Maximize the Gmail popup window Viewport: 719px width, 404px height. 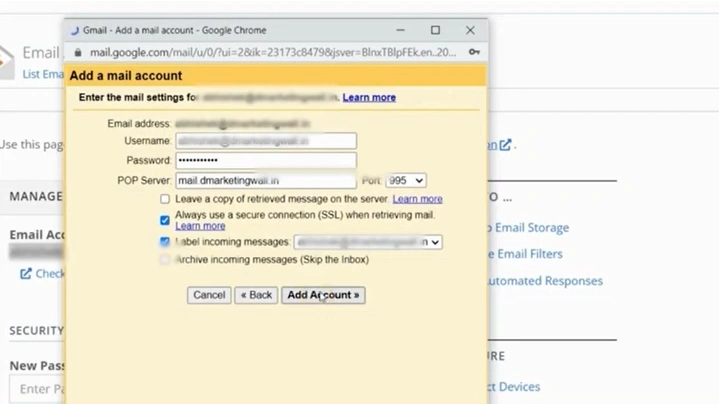tap(435, 30)
